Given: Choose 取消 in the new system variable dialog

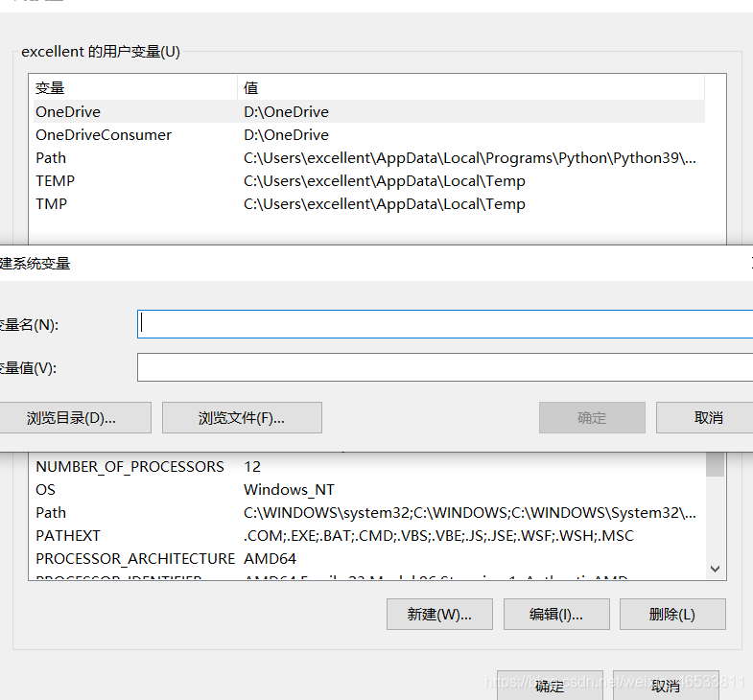Looking at the screenshot, I should (704, 418).
